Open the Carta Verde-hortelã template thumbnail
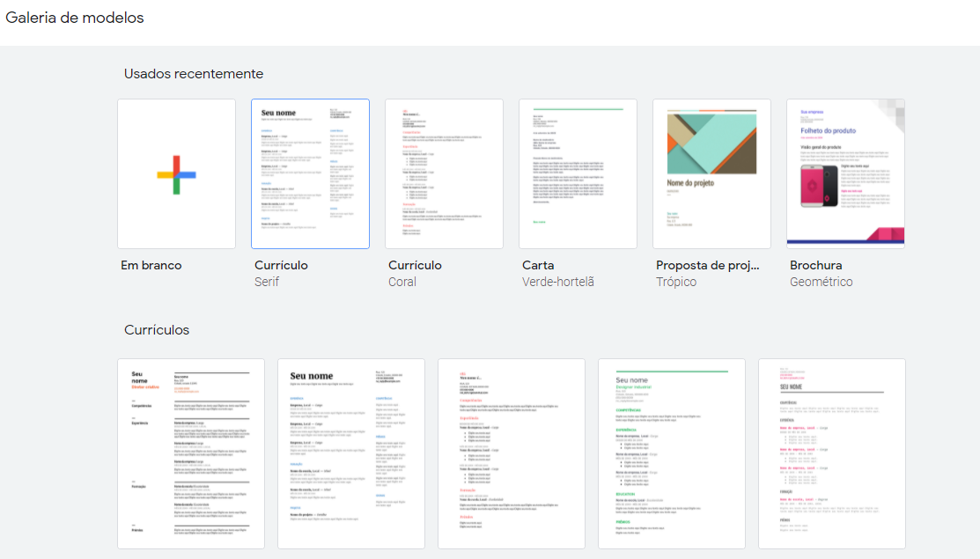Viewport: 980px width, 559px height. pos(578,173)
